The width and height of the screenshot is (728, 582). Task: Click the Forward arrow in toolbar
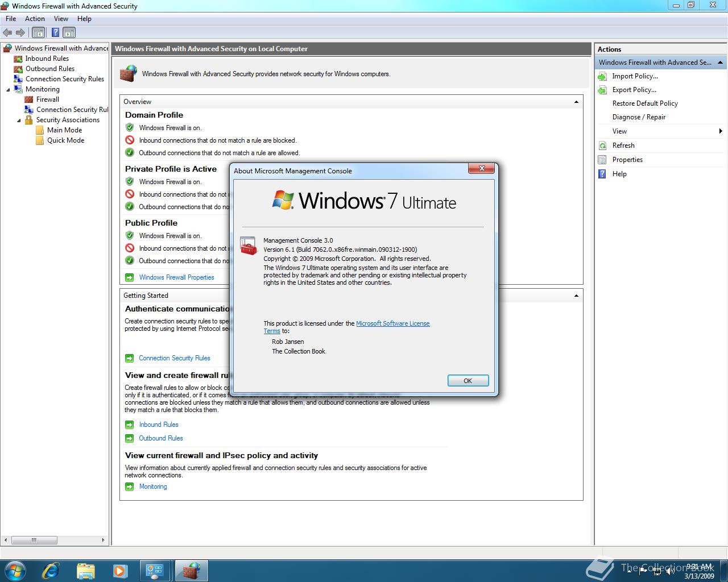pyautogui.click(x=20, y=32)
